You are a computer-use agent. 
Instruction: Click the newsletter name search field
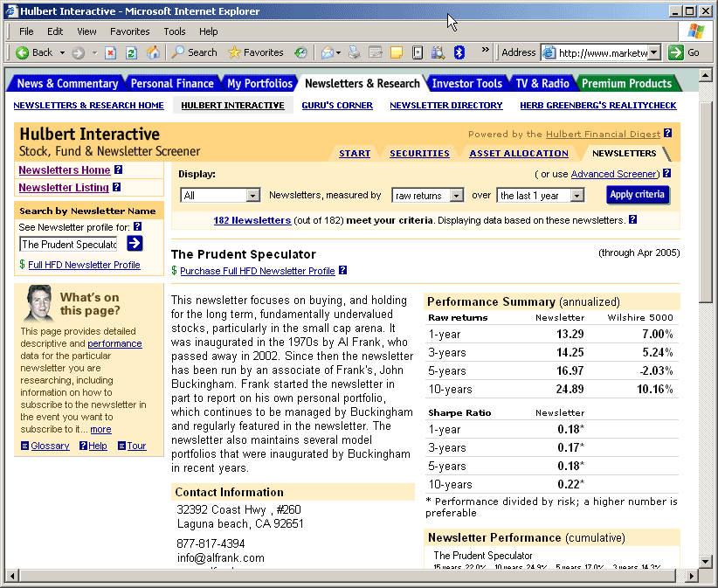pos(68,245)
